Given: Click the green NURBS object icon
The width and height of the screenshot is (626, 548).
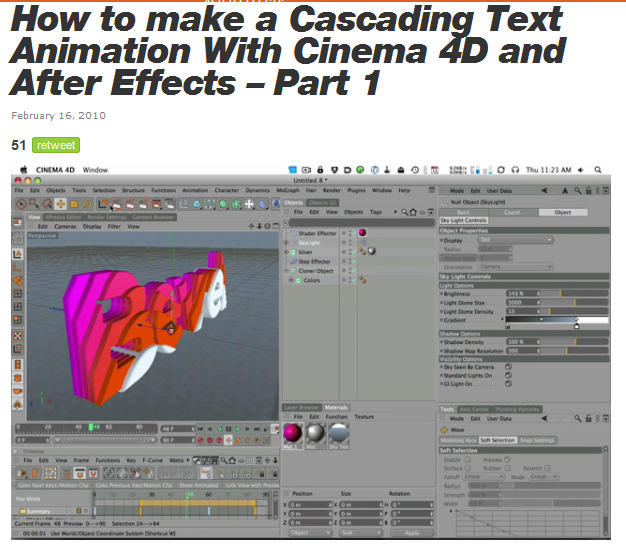Looking at the screenshot, I should (x=223, y=204).
